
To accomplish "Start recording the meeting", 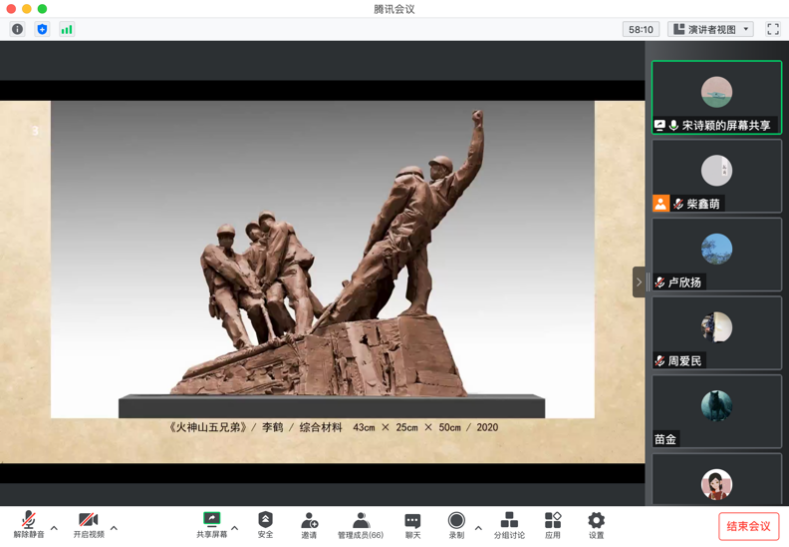I will point(456,524).
